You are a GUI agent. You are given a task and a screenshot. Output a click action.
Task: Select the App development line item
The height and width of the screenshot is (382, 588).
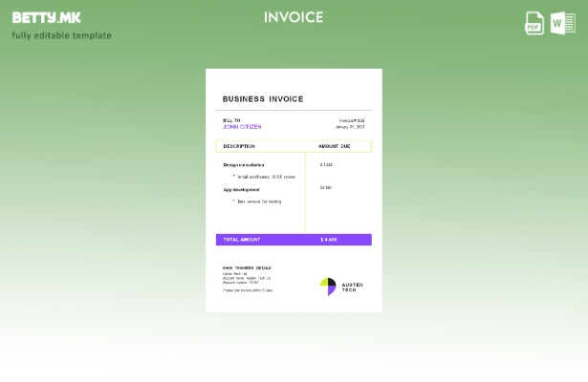pyautogui.click(x=242, y=189)
